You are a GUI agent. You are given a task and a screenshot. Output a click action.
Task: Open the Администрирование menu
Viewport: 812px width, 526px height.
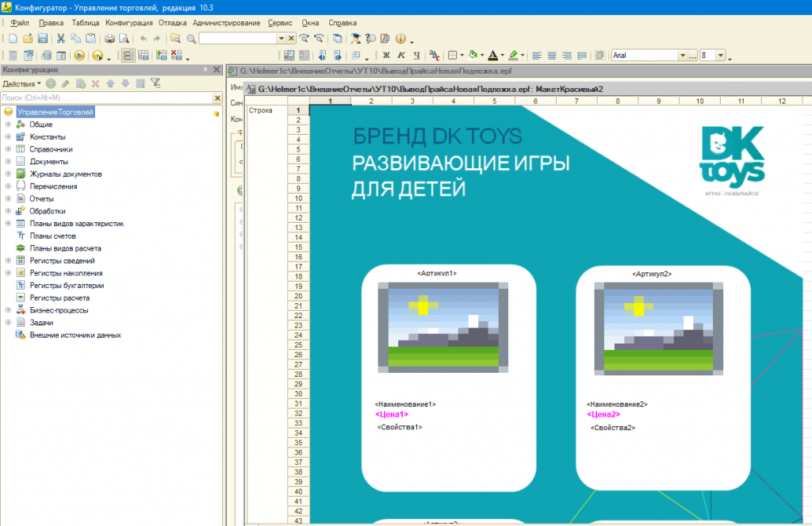[226, 23]
